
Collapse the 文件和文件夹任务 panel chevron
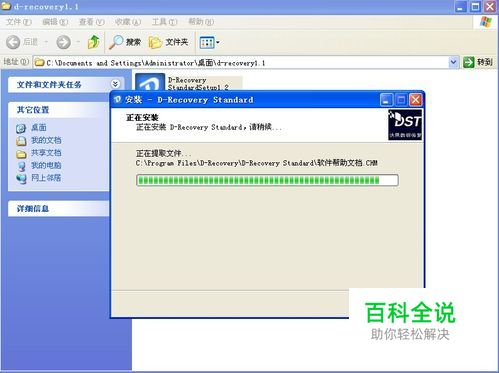pos(115,84)
